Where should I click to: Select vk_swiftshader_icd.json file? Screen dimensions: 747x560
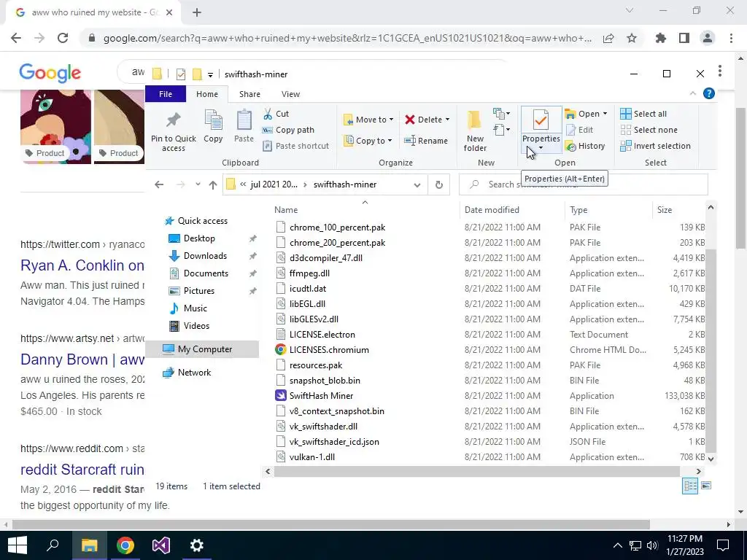click(x=334, y=442)
